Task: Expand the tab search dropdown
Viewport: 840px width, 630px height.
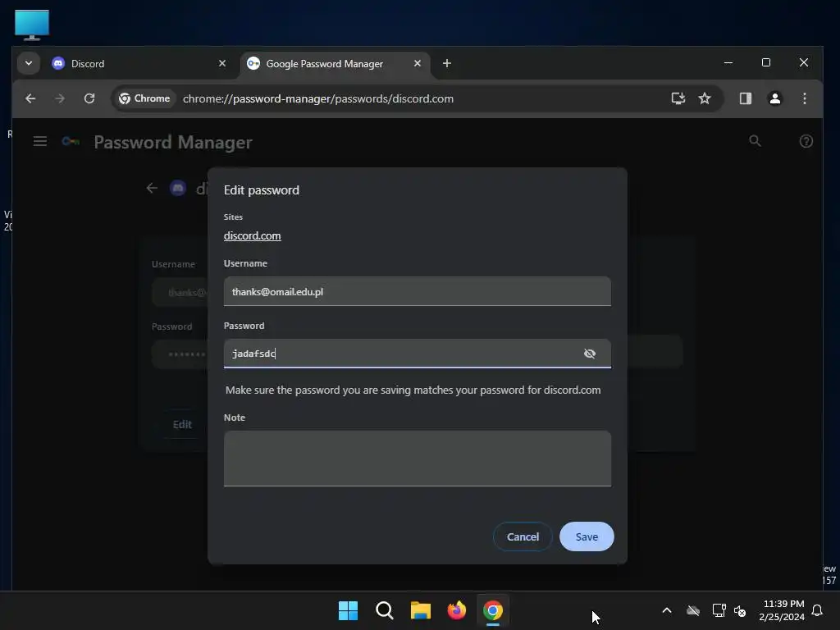Action: click(29, 63)
